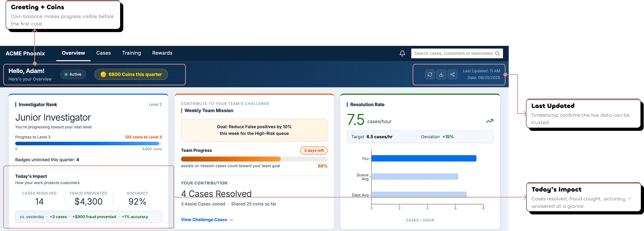Click the 7.5 cases/hour value
Image resolution: width=644 pixels, height=231 pixels.
tap(369, 120)
